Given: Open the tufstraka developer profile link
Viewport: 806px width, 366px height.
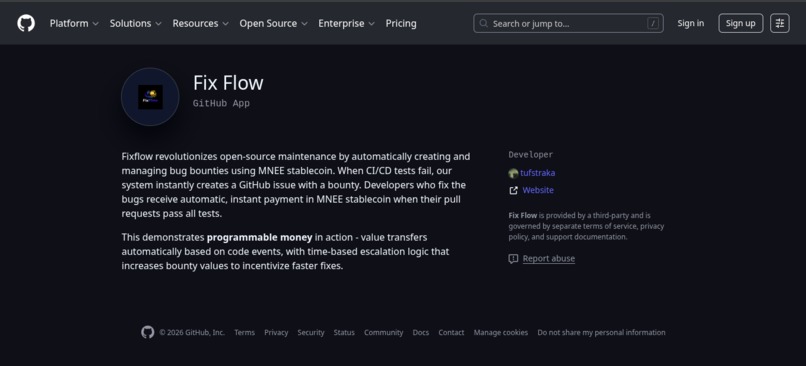Looking at the screenshot, I should coord(538,173).
